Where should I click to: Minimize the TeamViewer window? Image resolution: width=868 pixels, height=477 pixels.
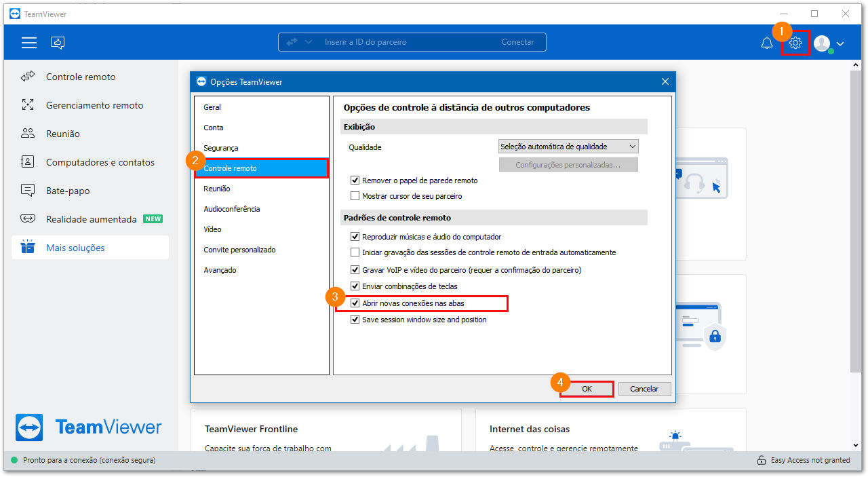[x=783, y=14]
